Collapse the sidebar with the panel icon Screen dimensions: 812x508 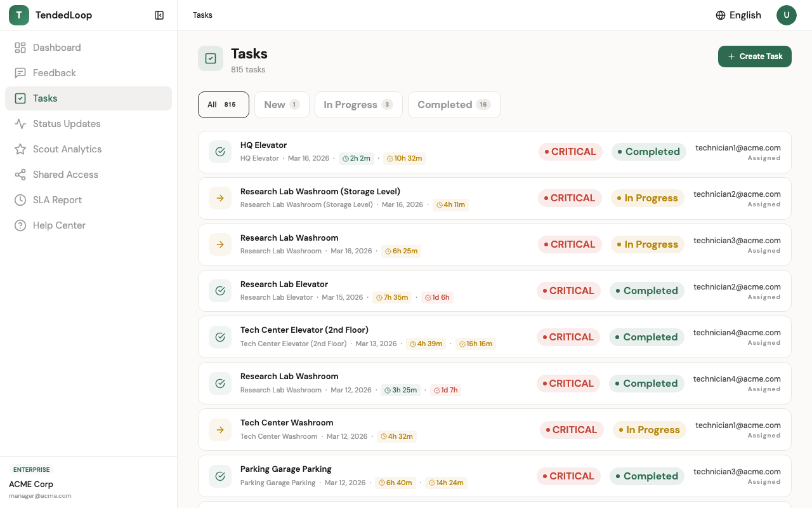[159, 15]
